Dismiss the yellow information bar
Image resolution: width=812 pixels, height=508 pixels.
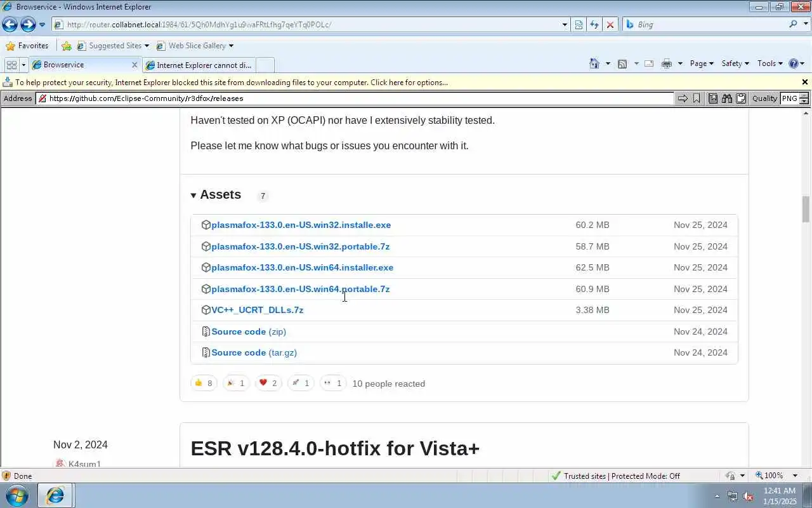pyautogui.click(x=805, y=82)
